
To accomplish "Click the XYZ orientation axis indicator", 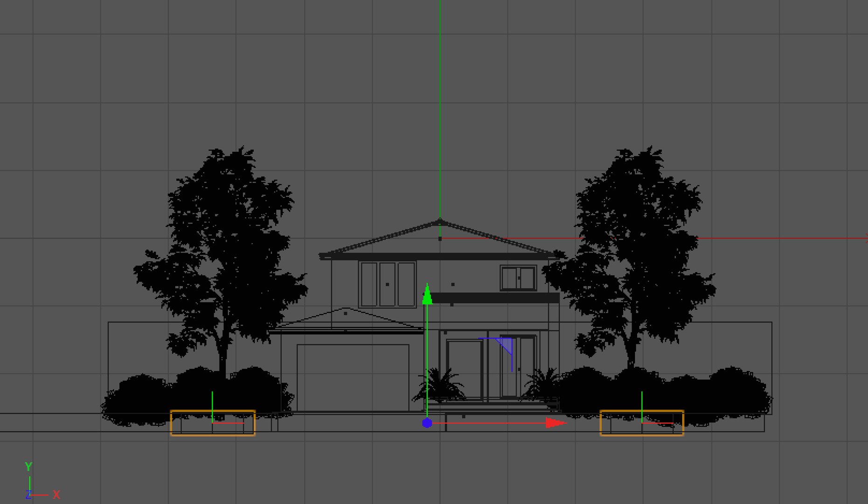I will [41, 481].
